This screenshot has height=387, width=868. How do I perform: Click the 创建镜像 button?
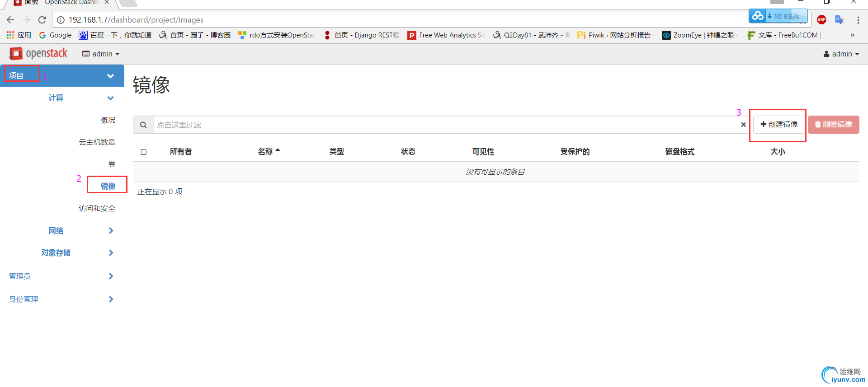[x=779, y=124]
